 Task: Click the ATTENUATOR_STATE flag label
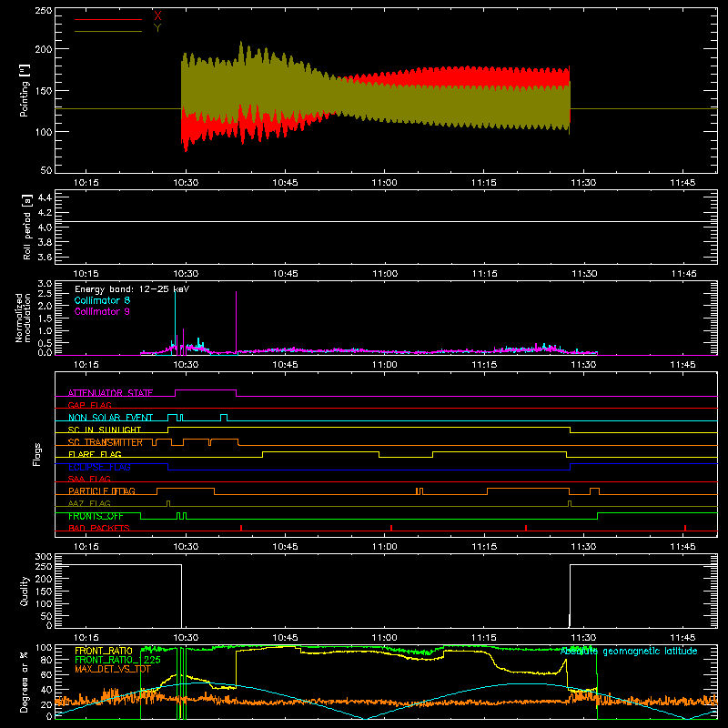tap(110, 393)
